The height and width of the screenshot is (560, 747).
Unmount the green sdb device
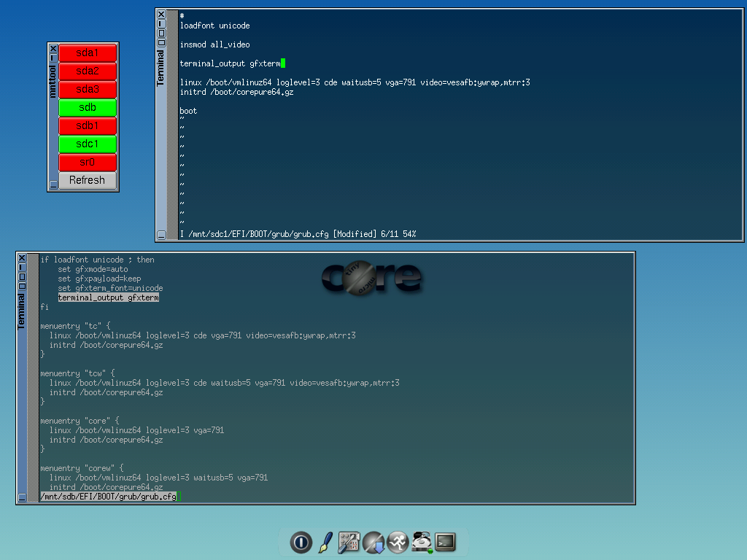[x=88, y=108]
